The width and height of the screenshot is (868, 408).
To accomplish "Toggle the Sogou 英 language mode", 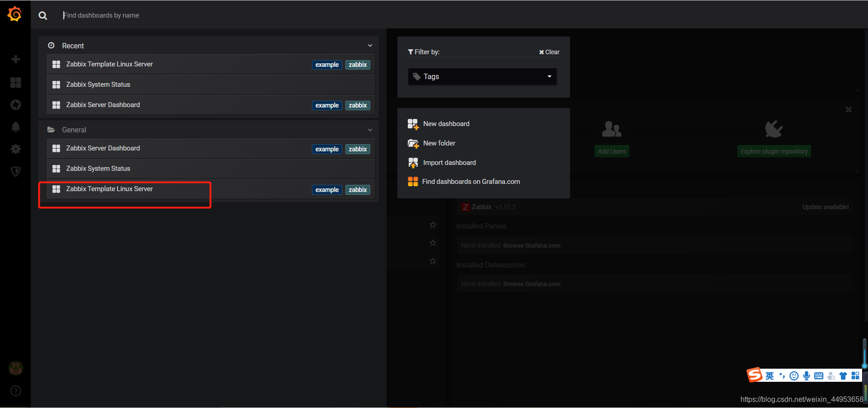I will coord(769,376).
